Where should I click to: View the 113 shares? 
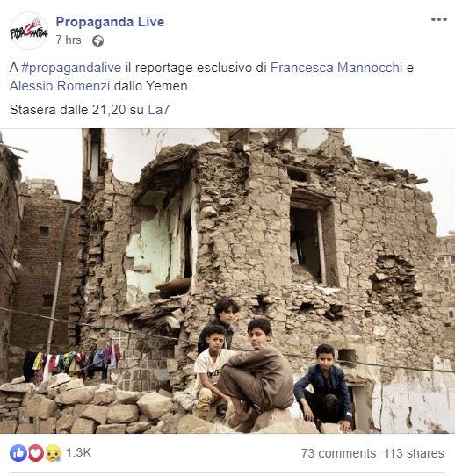[x=414, y=453]
